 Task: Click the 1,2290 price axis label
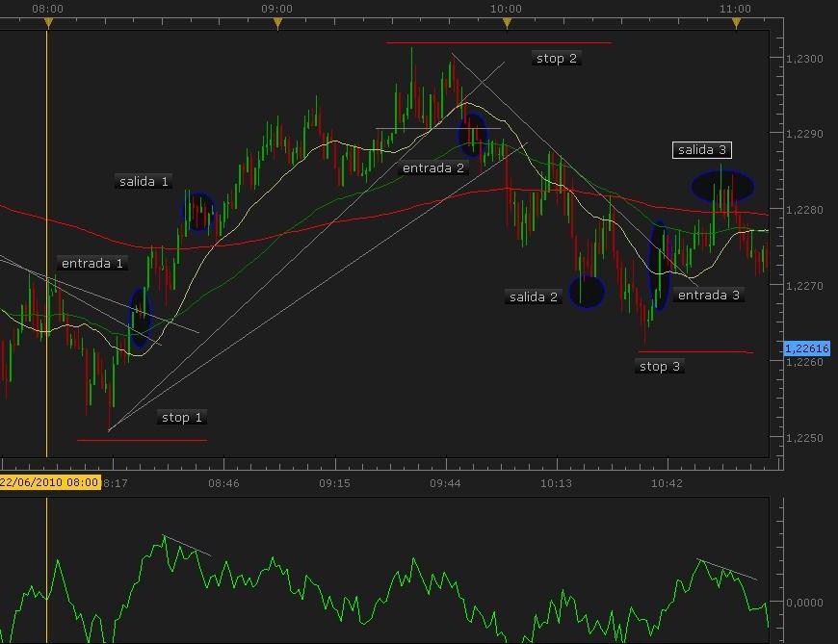(804, 134)
